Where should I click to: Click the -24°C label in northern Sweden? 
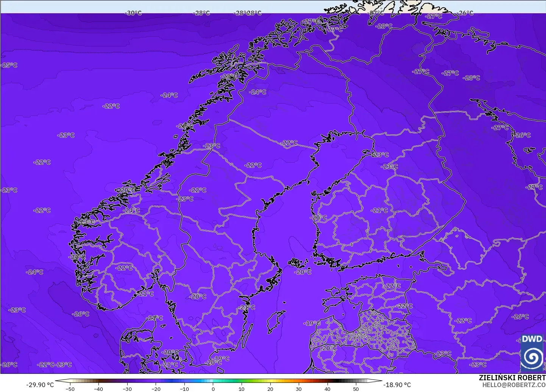[x=258, y=92]
